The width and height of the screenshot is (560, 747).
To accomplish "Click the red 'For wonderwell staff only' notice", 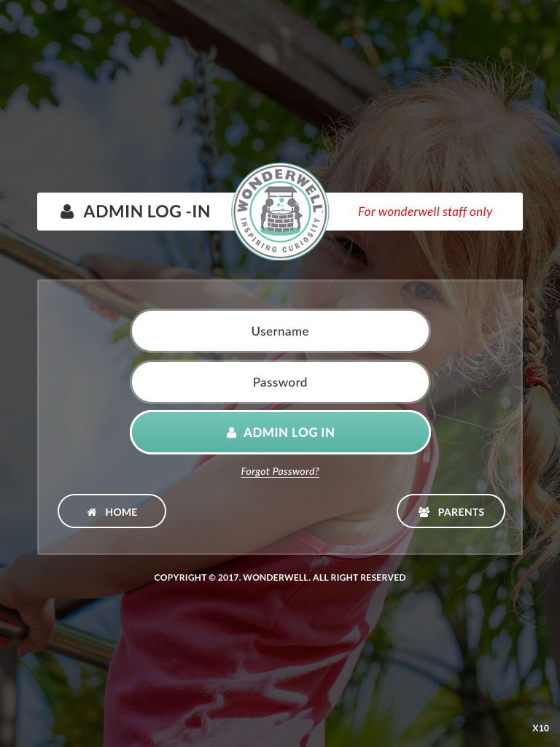I will tap(425, 212).
